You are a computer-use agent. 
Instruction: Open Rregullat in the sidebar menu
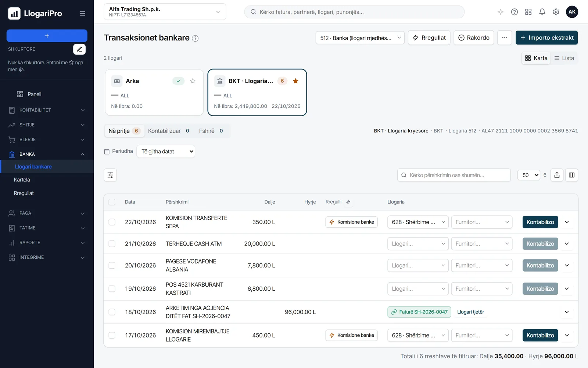coord(24,193)
